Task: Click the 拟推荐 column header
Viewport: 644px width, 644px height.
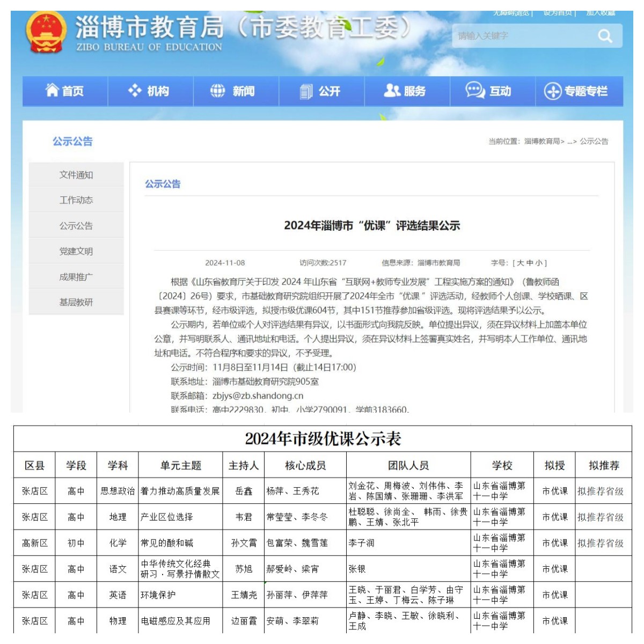Action: pos(604,465)
